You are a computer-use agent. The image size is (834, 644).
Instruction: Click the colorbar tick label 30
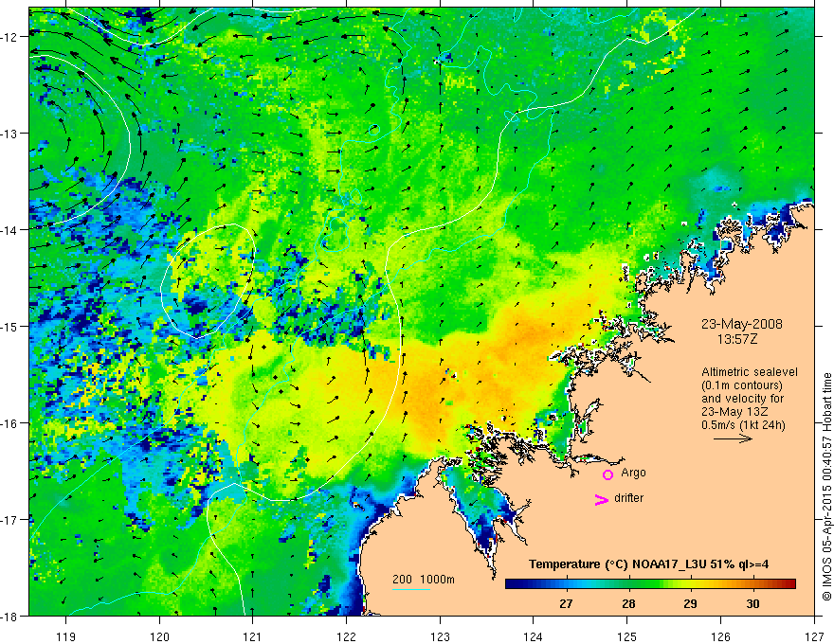pos(752,603)
